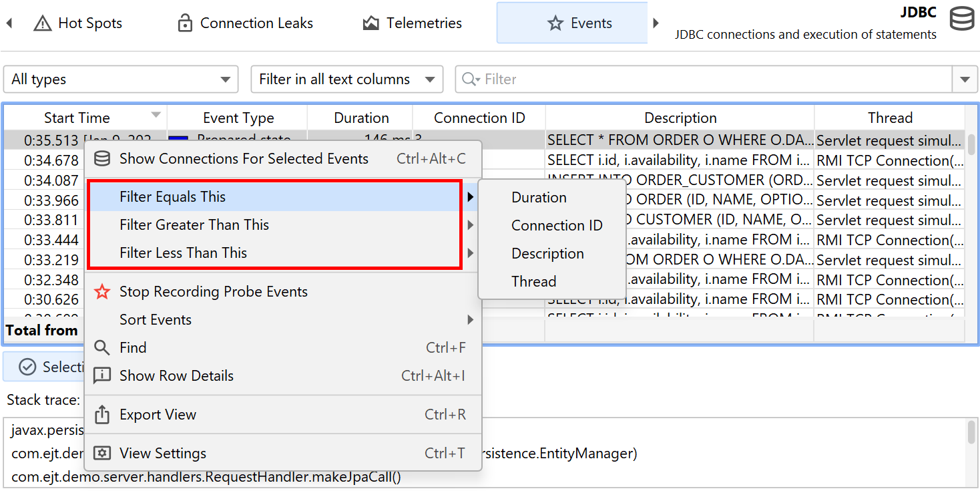This screenshot has width=980, height=491.
Task: Click into the Filter text field
Action: point(714,79)
